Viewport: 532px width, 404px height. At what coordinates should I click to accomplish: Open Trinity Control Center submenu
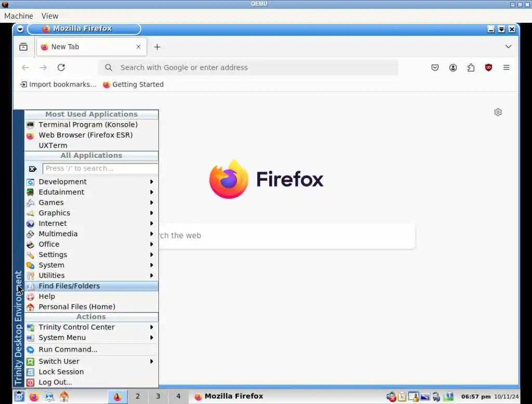click(x=91, y=327)
